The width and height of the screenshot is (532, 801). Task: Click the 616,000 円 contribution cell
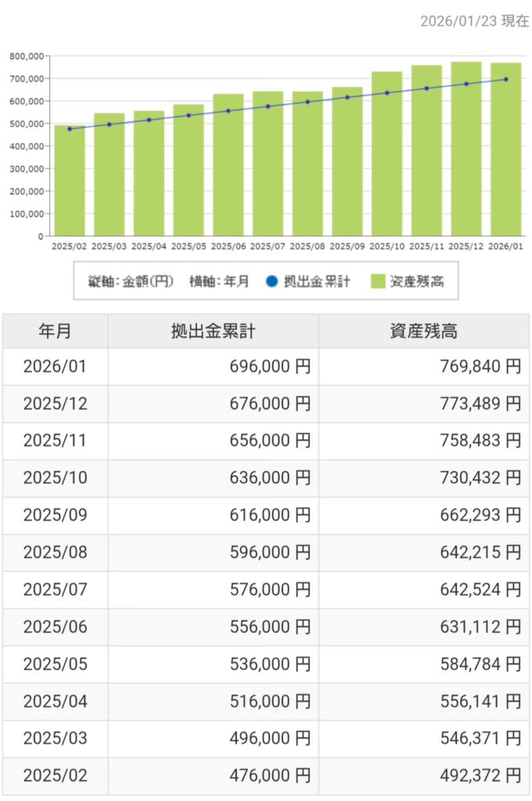(x=213, y=515)
